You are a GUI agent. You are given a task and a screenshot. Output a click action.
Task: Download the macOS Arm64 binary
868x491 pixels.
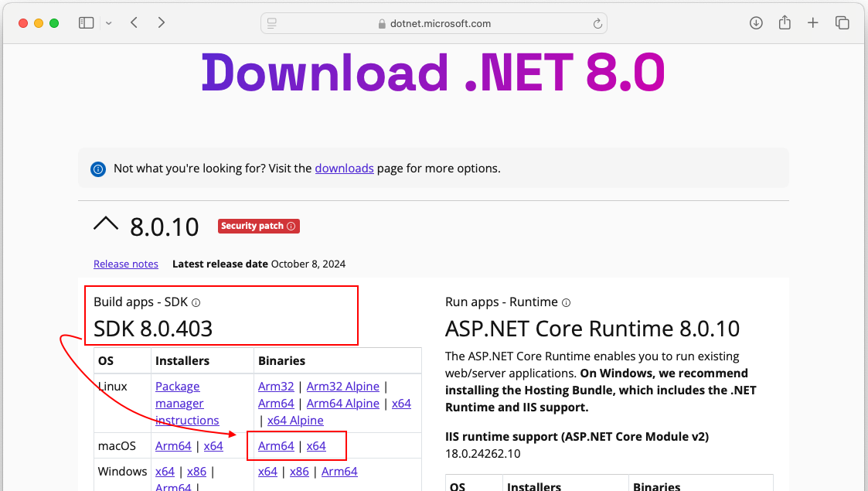[277, 446]
